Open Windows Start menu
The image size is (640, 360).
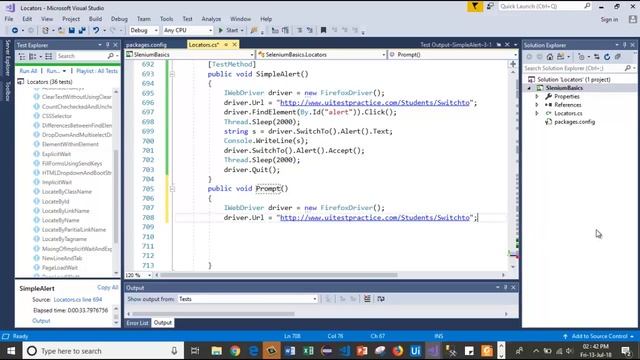click(x=11, y=351)
